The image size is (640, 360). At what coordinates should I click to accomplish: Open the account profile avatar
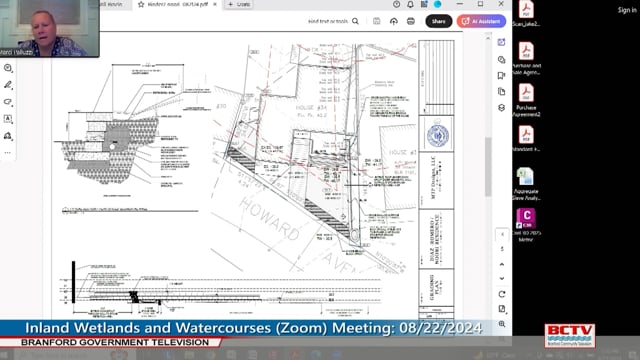[438, 4]
